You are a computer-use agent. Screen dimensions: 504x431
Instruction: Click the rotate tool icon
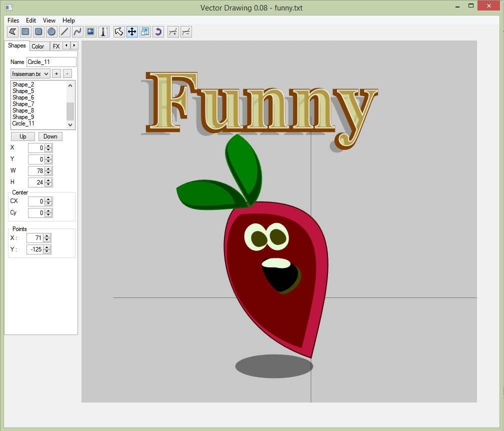(158, 32)
